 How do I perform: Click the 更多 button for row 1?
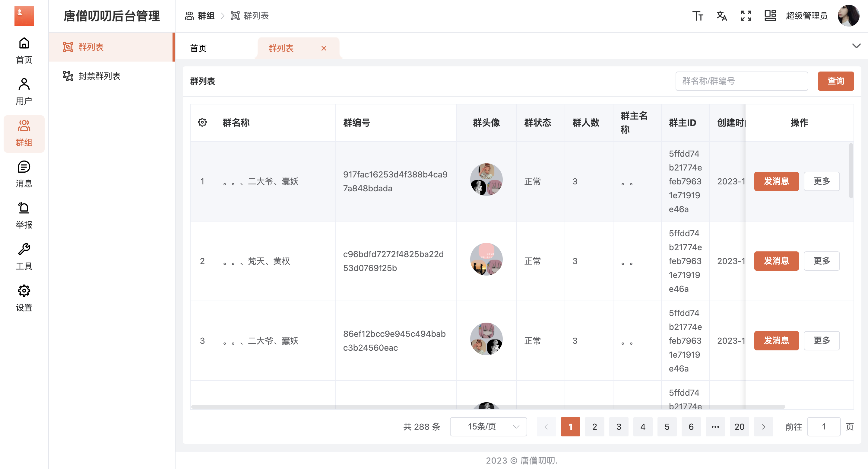pos(822,181)
